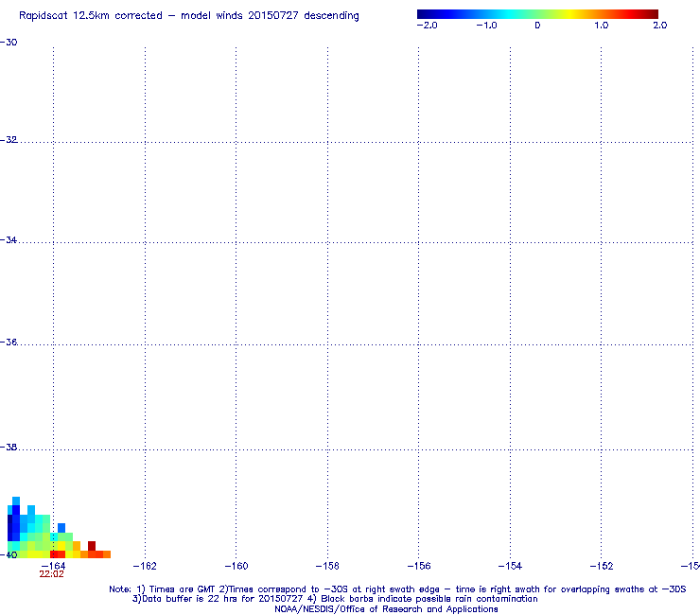Click the '-164' longitude axis label

(54, 566)
